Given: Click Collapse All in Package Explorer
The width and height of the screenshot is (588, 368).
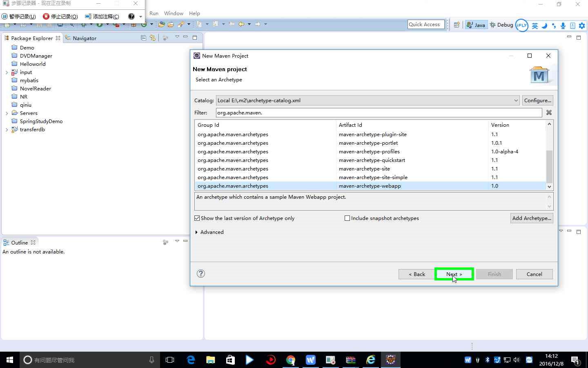Looking at the screenshot, I should 143,38.
